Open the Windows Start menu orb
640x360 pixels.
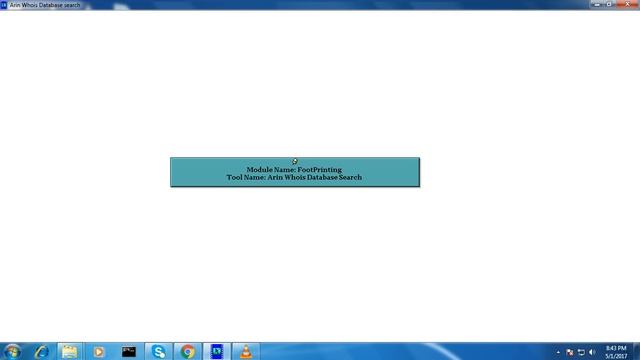pyautogui.click(x=12, y=351)
